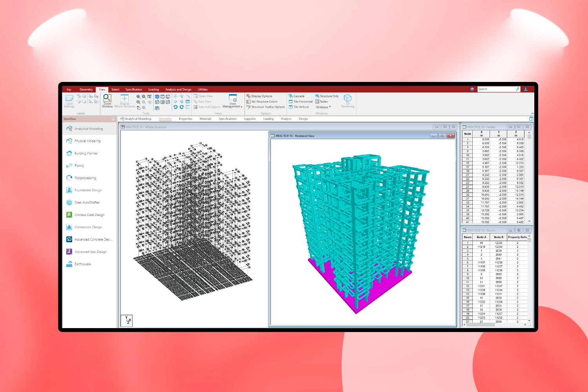Select the Zoom Window tool
The height and width of the screenshot is (392, 588).
click(107, 101)
